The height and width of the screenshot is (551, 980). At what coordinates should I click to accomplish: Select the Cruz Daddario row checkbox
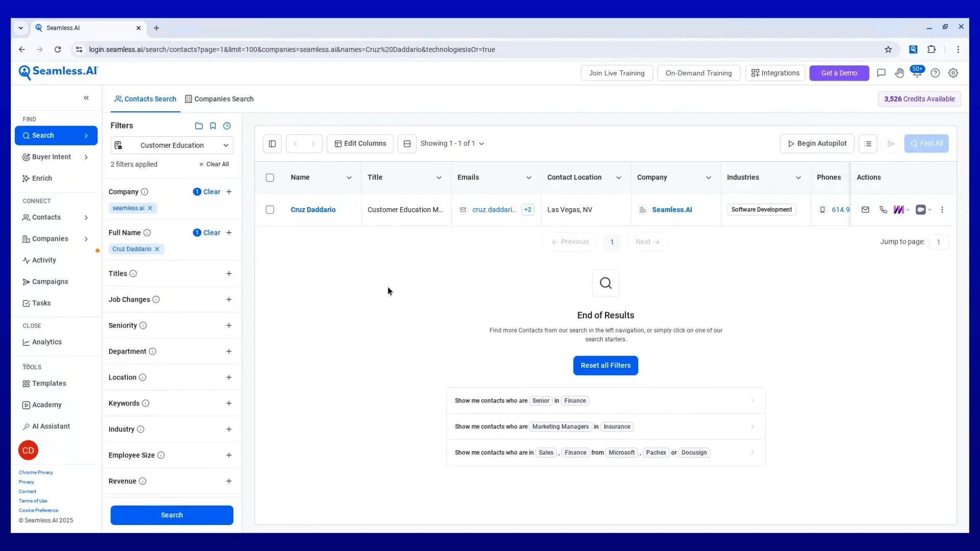[270, 210]
